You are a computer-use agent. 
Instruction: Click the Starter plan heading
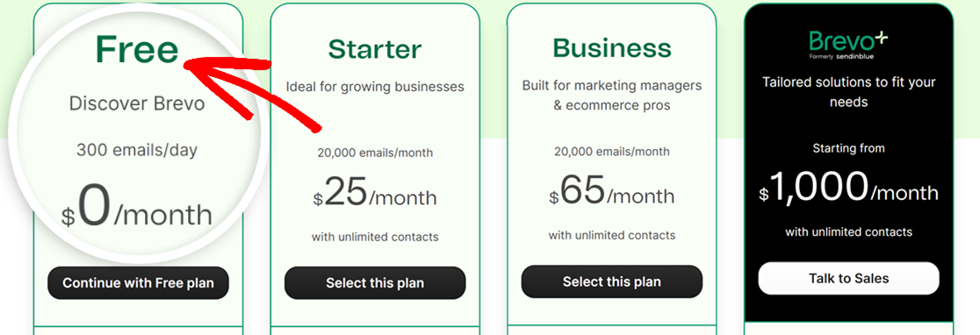[375, 49]
